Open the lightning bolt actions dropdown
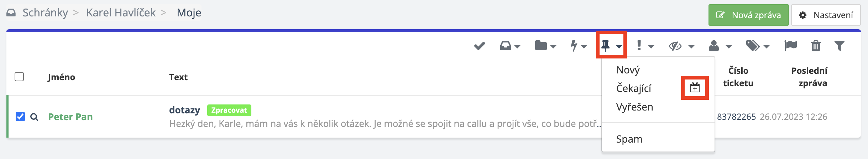868x159 pixels. 578,46
